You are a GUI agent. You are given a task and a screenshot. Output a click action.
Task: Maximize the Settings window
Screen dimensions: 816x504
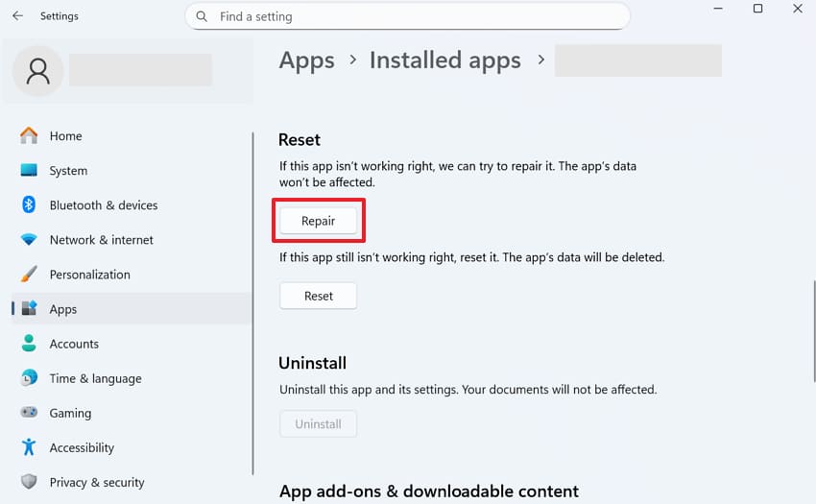[757, 9]
